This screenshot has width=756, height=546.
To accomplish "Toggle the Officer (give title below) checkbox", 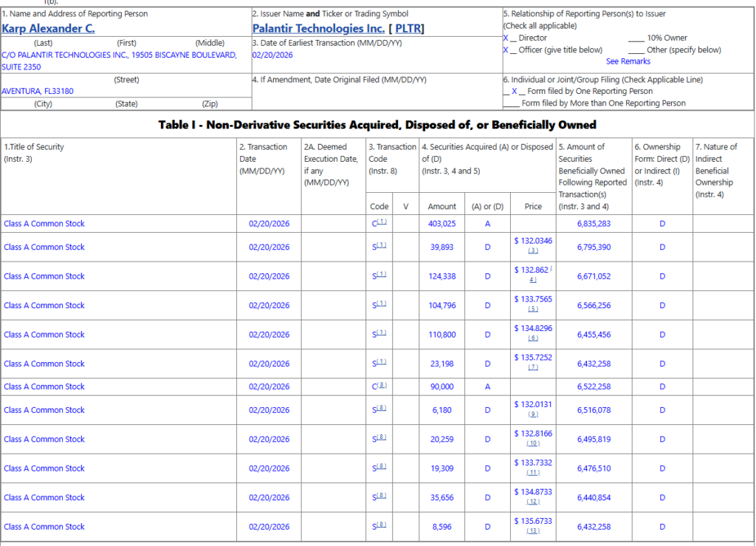I will 506,50.
